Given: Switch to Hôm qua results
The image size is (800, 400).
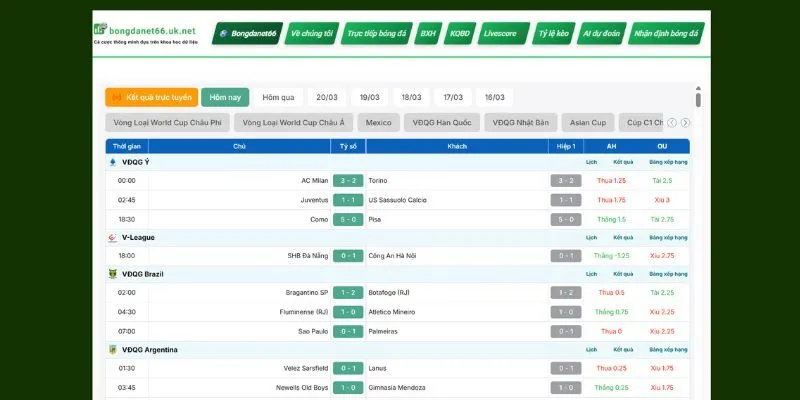Looking at the screenshot, I should (278, 97).
